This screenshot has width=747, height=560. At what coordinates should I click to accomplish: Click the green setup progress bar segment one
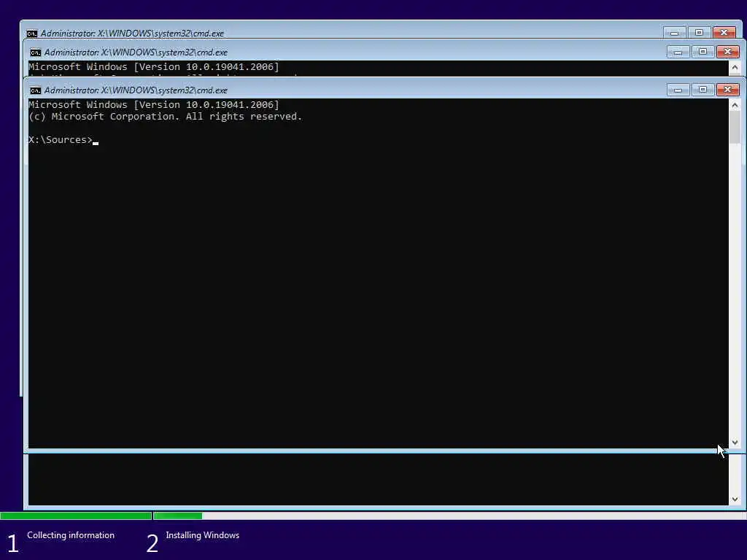[76, 516]
